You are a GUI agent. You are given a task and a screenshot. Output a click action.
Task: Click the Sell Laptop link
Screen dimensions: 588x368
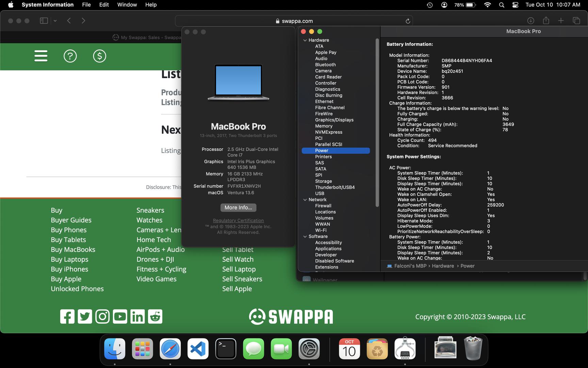(x=239, y=269)
